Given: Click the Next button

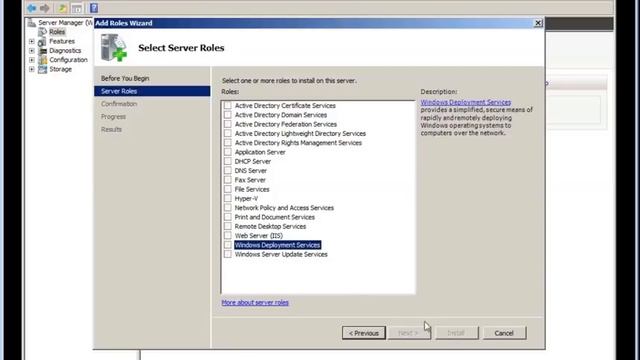Looking at the screenshot, I should [409, 333].
